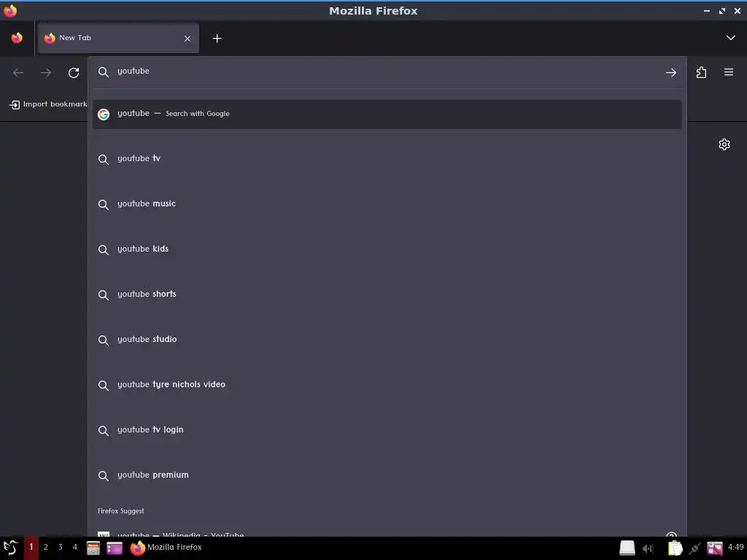Select the youtube tyre nichols video suggestion
Viewport: 747px width, 560px height.
(x=387, y=385)
